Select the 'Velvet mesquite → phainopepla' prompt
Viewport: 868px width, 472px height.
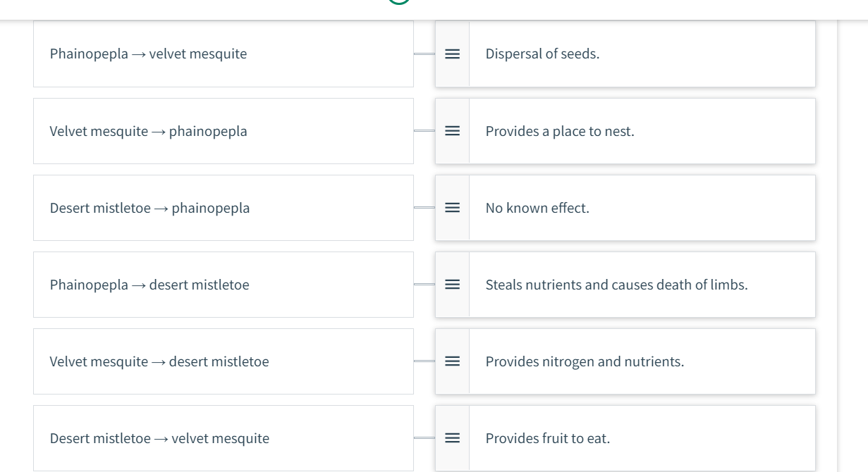point(223,131)
